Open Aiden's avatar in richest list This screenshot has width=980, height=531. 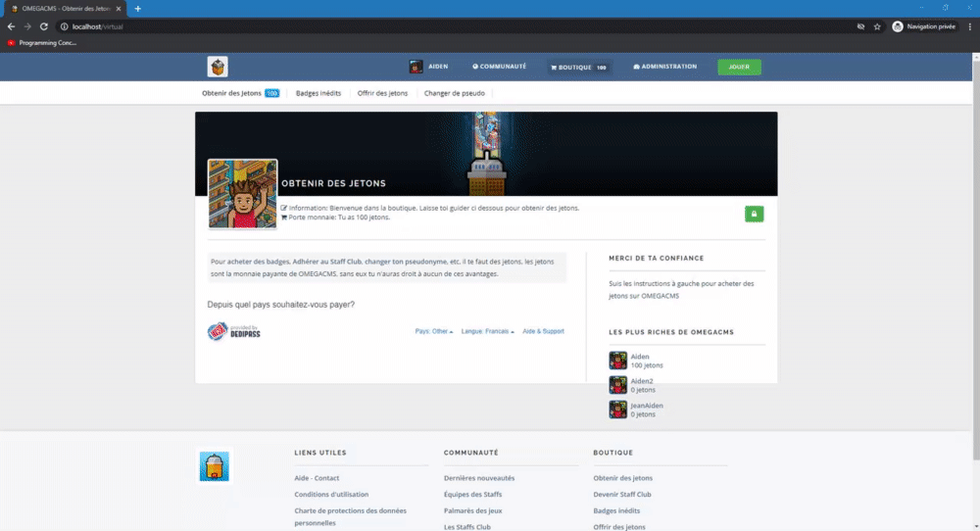click(x=618, y=361)
